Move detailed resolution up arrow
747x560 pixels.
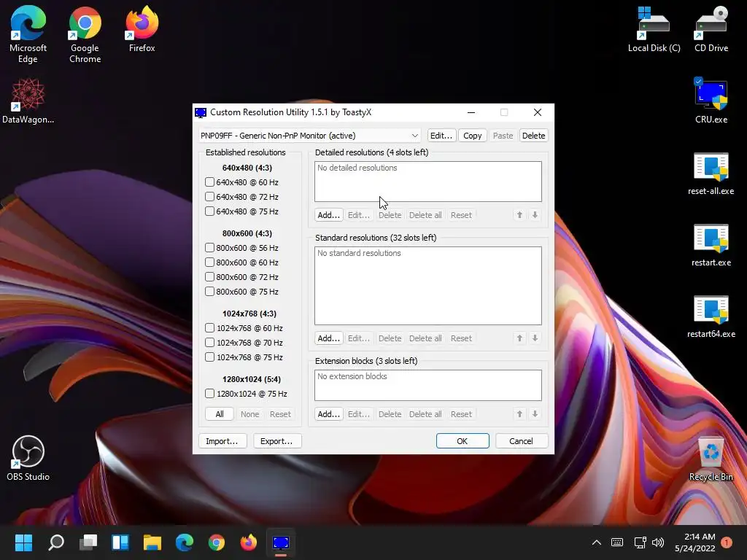click(519, 215)
